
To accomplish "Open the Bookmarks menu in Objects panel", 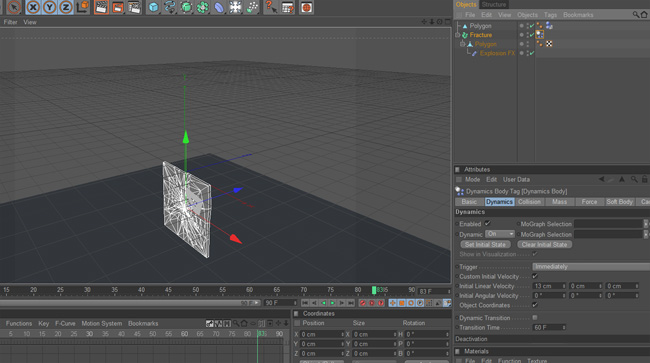I will pos(578,15).
